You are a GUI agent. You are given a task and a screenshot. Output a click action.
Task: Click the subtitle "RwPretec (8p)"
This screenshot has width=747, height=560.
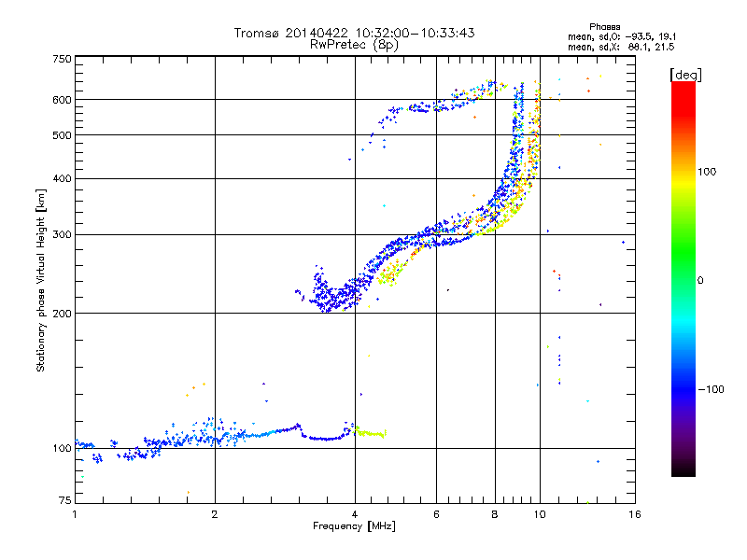pyautogui.click(x=354, y=45)
